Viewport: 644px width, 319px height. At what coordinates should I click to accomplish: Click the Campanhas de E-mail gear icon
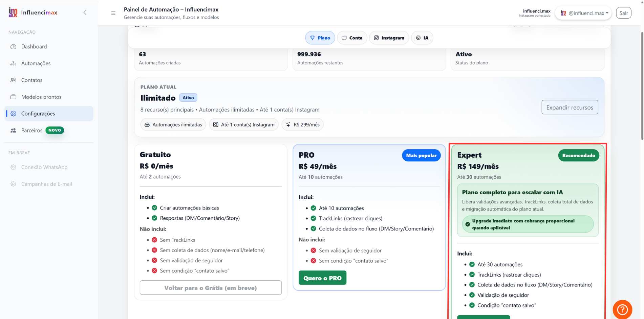pos(14,184)
